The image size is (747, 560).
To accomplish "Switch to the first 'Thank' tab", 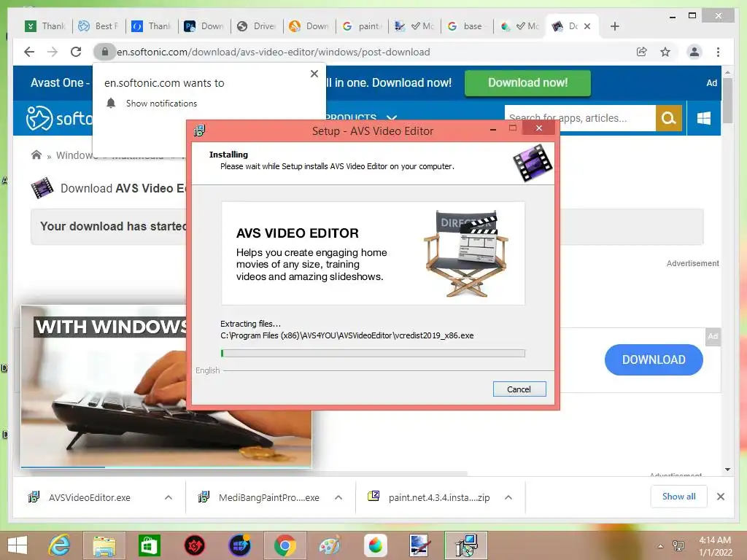I will click(x=46, y=26).
